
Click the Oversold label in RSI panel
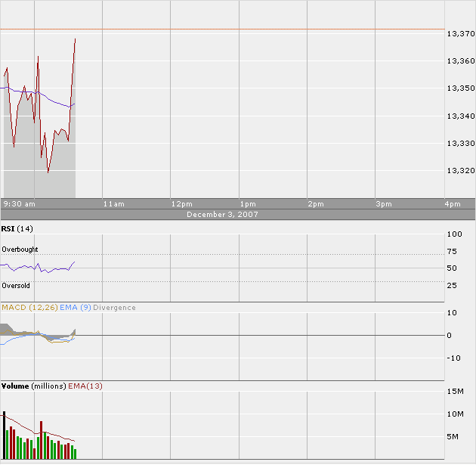[16, 286]
